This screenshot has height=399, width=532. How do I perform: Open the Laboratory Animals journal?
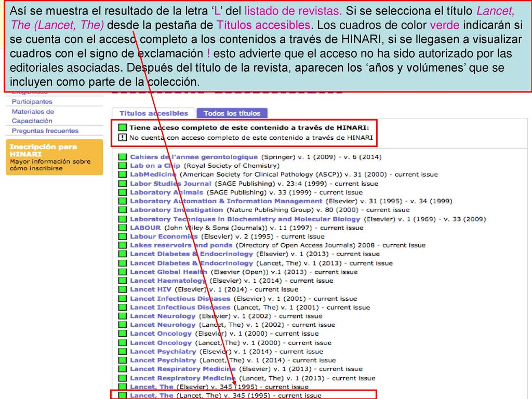click(166, 192)
